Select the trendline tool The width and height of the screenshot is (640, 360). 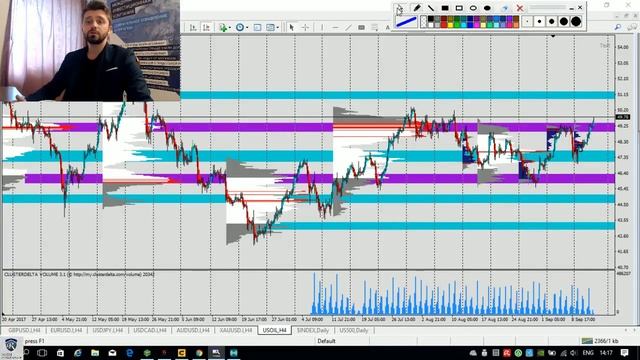348,27
